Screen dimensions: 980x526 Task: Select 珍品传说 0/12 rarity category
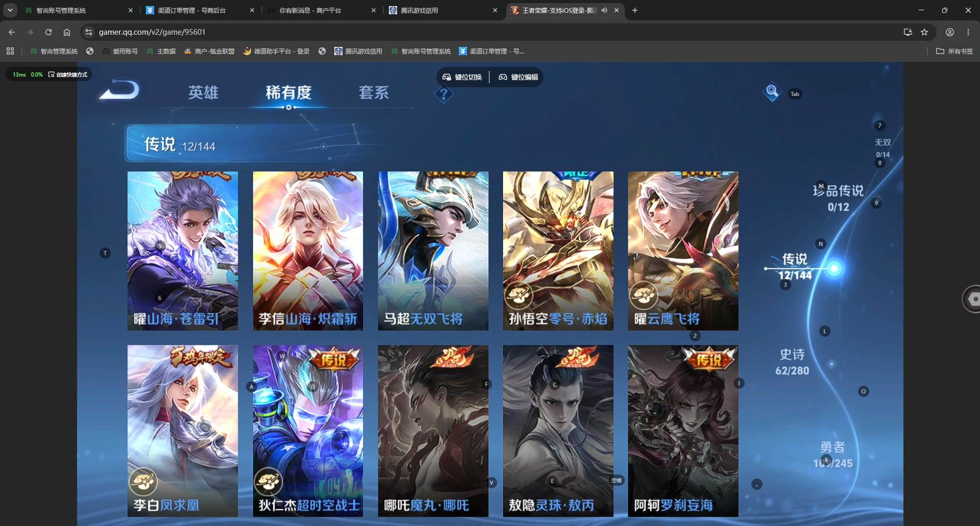click(838, 198)
